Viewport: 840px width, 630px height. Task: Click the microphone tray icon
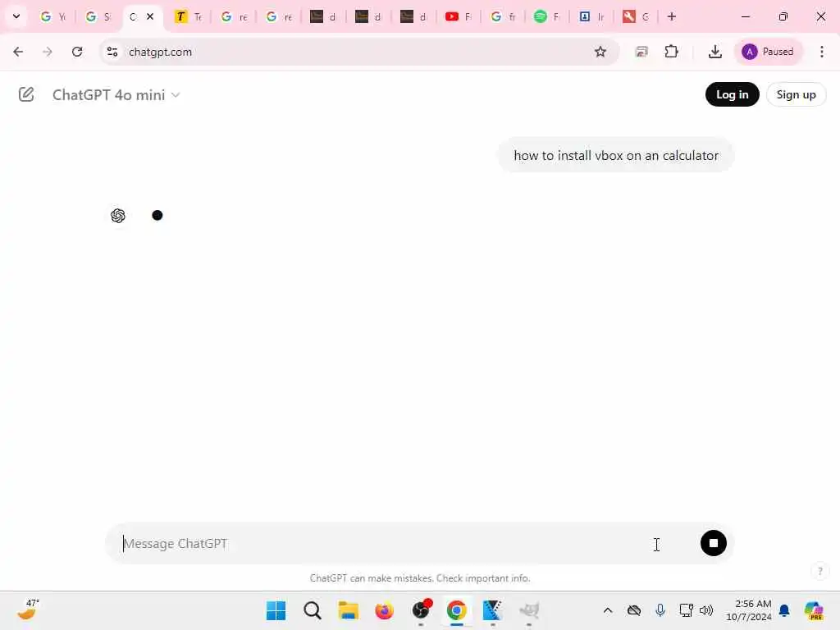point(660,610)
